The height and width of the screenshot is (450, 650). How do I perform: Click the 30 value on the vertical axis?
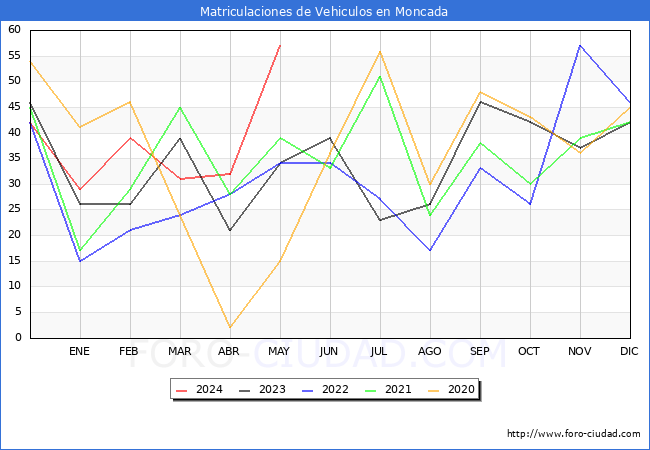point(14,184)
